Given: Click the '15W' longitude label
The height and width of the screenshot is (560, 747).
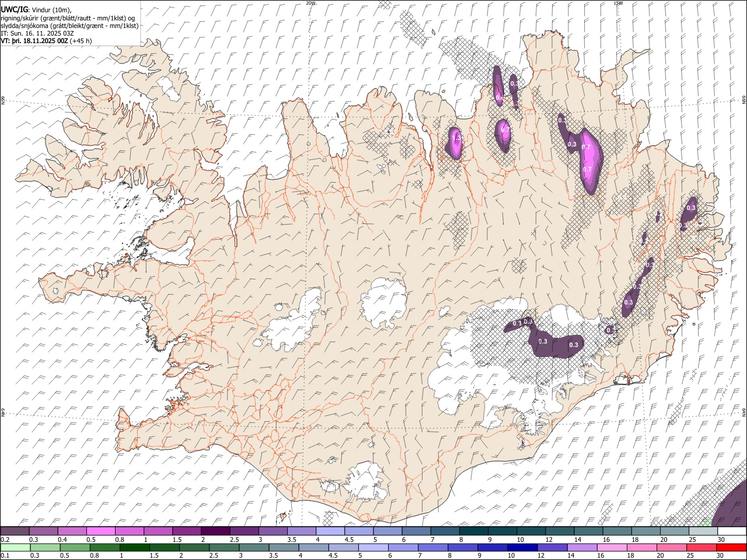Looking at the screenshot, I should (x=618, y=3).
